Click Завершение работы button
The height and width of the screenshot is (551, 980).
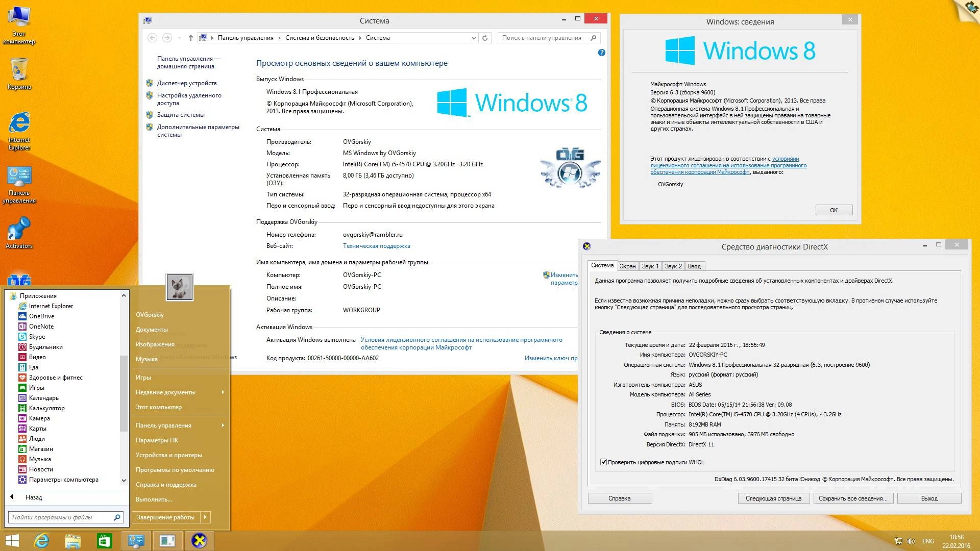point(166,517)
